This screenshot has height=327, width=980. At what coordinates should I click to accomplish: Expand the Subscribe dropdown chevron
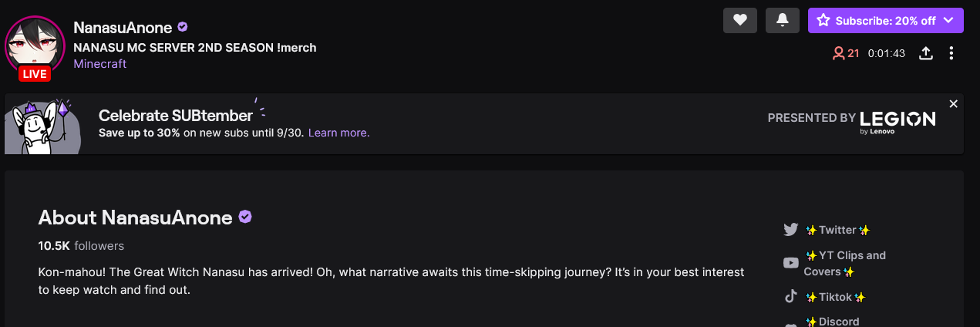[x=948, y=21]
